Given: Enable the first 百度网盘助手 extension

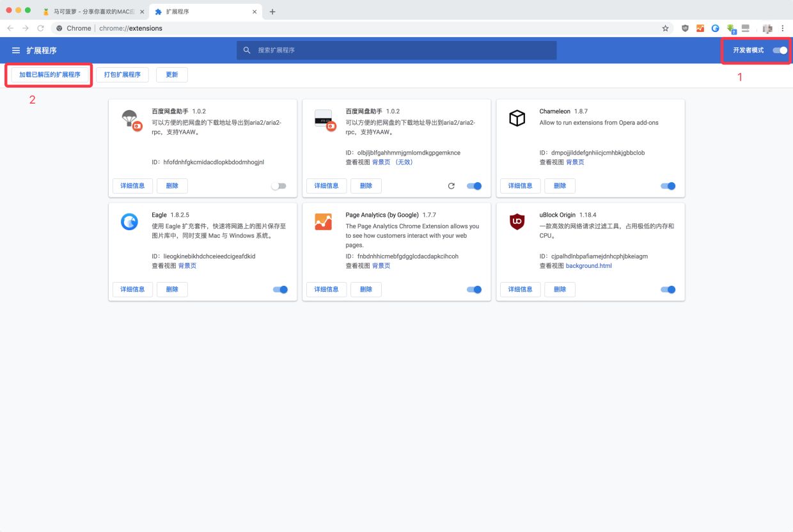Looking at the screenshot, I should [279, 186].
